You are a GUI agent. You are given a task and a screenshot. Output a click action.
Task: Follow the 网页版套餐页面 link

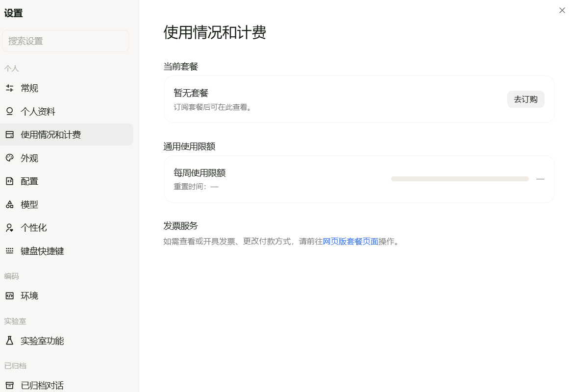[x=350, y=242]
